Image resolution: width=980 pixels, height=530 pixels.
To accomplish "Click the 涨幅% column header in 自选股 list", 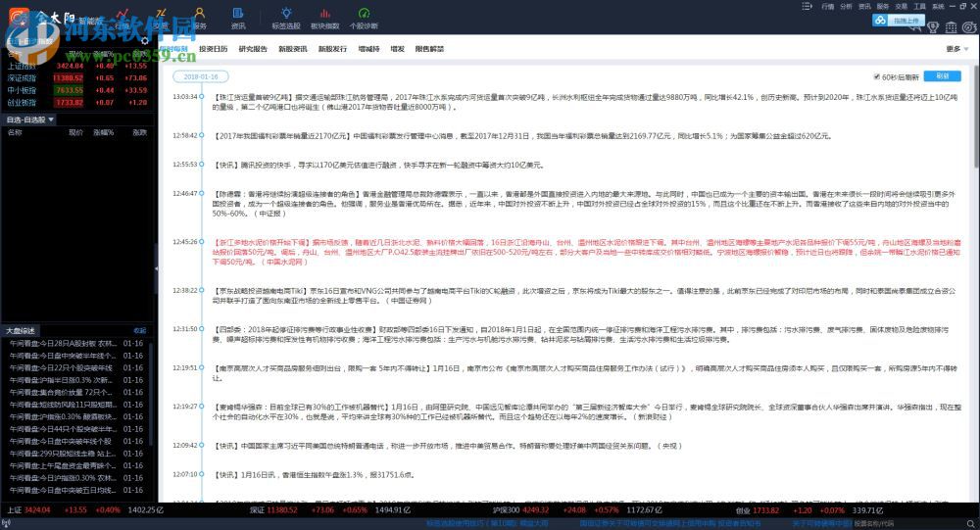I will pos(103,132).
